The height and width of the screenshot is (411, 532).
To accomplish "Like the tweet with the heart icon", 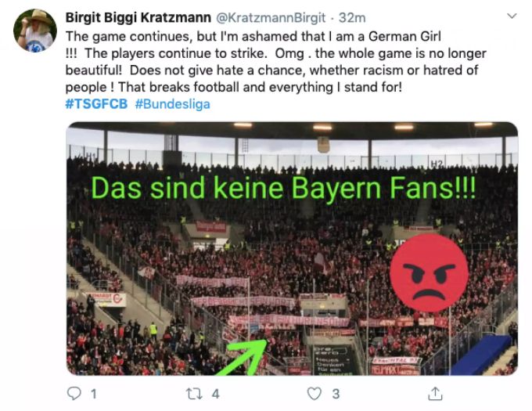I will point(315,394).
